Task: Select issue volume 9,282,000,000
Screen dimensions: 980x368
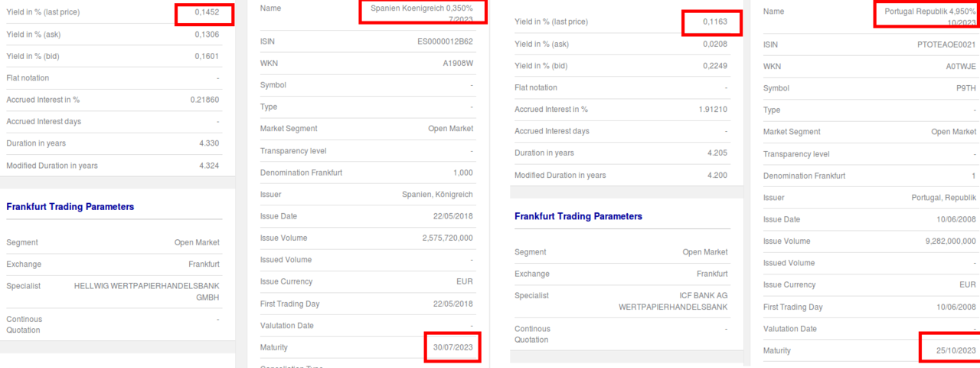Action: tap(946, 241)
